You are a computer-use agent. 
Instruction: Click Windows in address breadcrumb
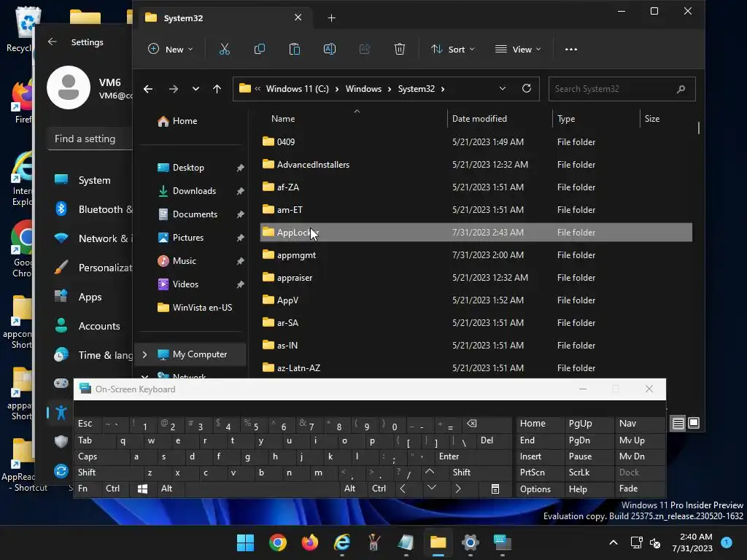pyautogui.click(x=363, y=89)
